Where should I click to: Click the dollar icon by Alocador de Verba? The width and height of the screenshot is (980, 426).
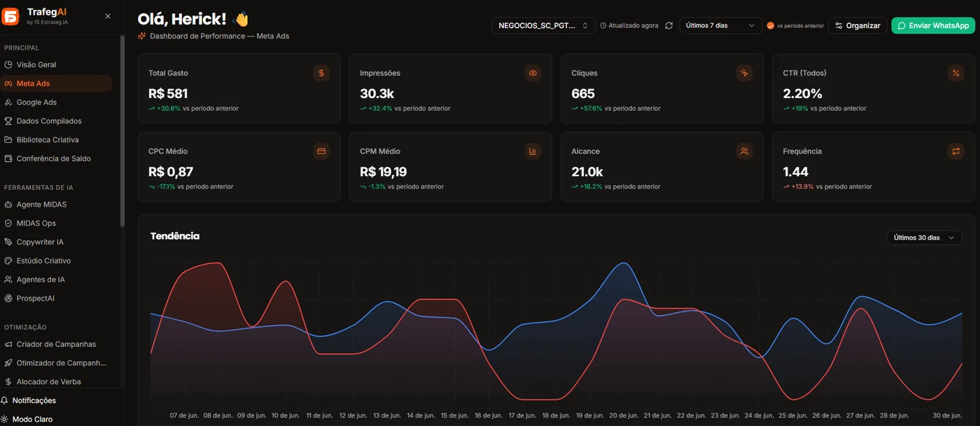pyautogui.click(x=8, y=382)
